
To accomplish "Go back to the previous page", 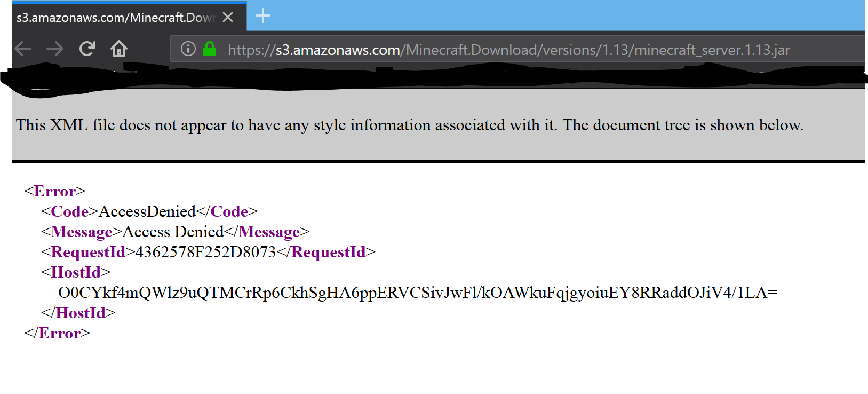I will [x=23, y=49].
